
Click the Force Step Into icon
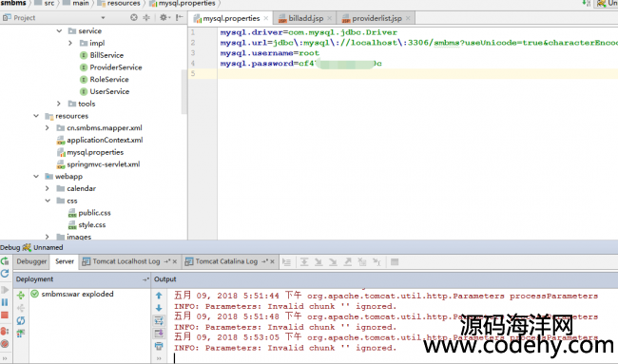(x=333, y=262)
